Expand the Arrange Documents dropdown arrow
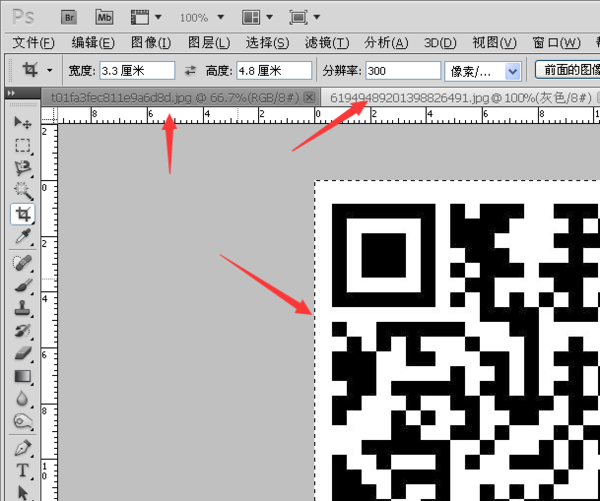The height and width of the screenshot is (501, 600). click(269, 17)
